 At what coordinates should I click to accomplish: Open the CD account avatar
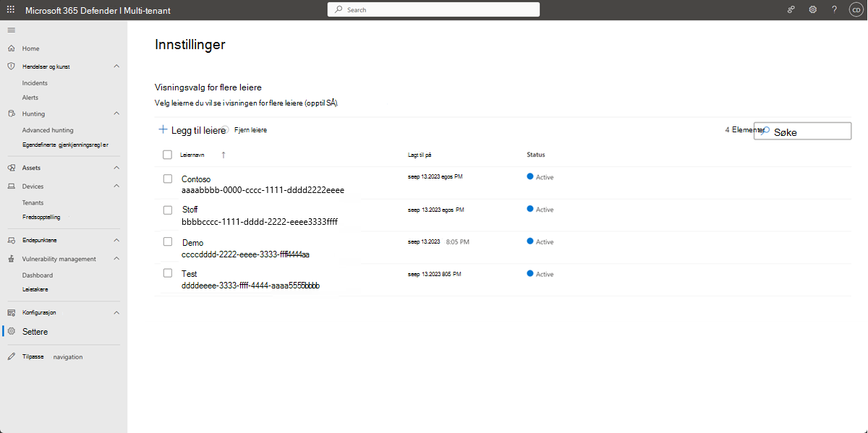point(855,10)
